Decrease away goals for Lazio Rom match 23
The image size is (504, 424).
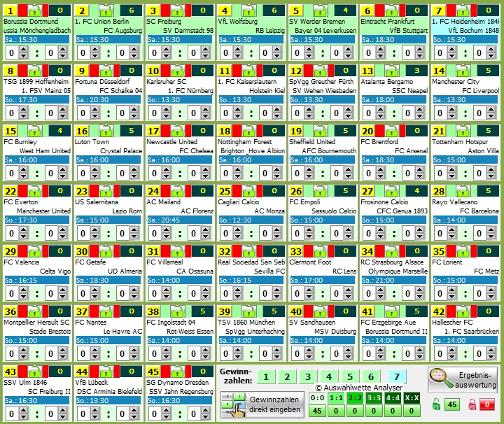(134, 236)
